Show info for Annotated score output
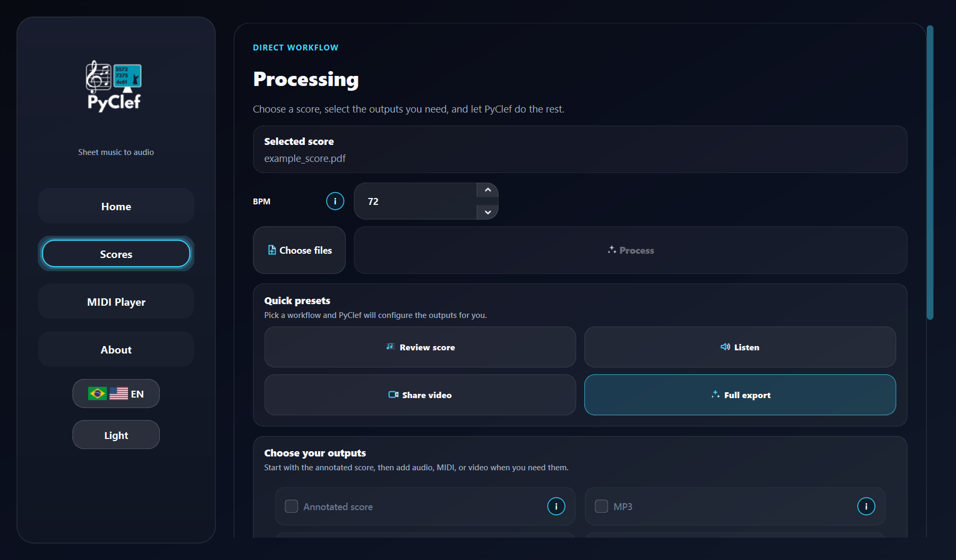The width and height of the screenshot is (956, 560). point(556,506)
